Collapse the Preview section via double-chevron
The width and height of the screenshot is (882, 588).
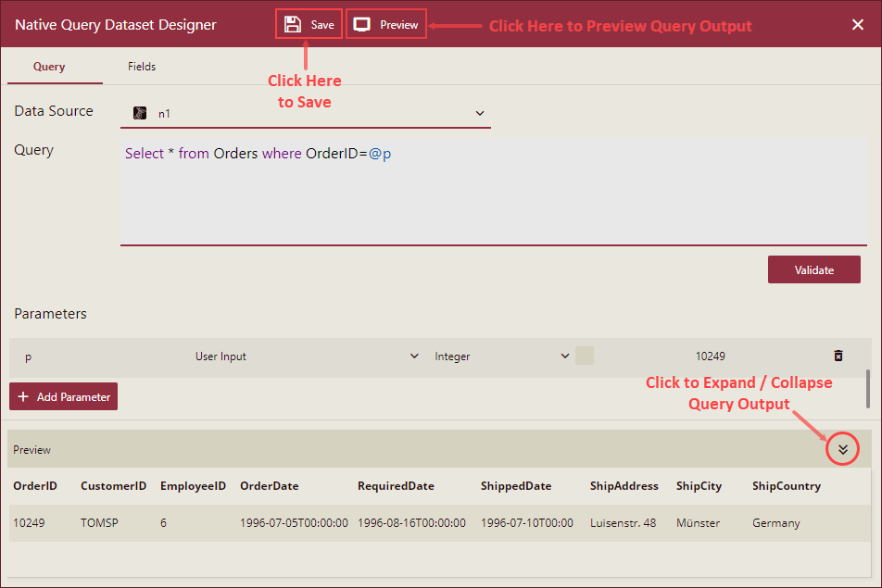[x=842, y=449]
